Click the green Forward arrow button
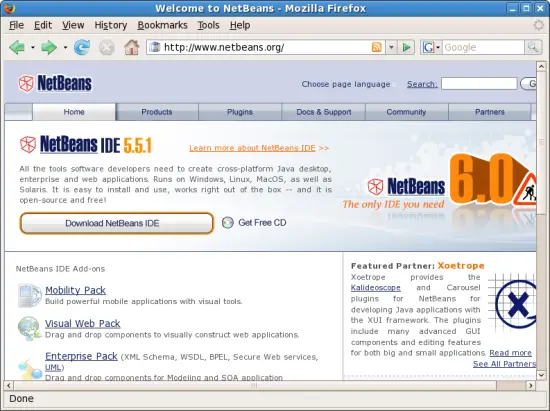Viewport: 550px width, 411px height. [49, 47]
